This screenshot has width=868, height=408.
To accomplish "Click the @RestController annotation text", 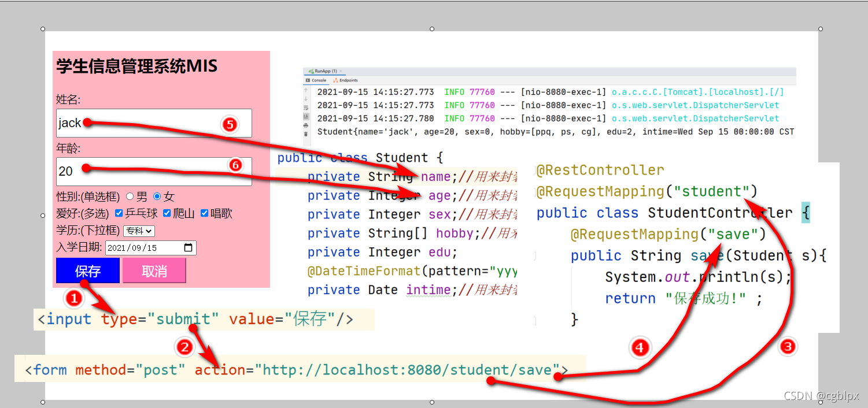I will (600, 170).
